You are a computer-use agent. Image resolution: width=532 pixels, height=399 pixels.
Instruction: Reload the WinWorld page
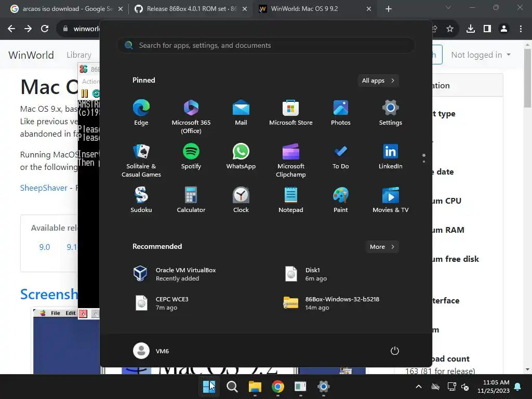45,29
